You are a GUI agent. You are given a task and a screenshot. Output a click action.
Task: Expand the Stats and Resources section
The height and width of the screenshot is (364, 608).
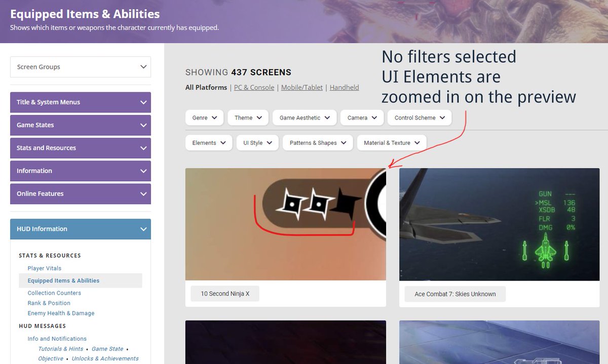tap(81, 148)
